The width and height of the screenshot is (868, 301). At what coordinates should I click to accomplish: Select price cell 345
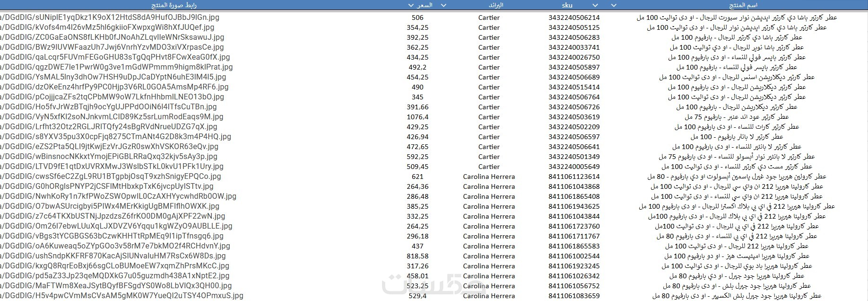point(417,97)
